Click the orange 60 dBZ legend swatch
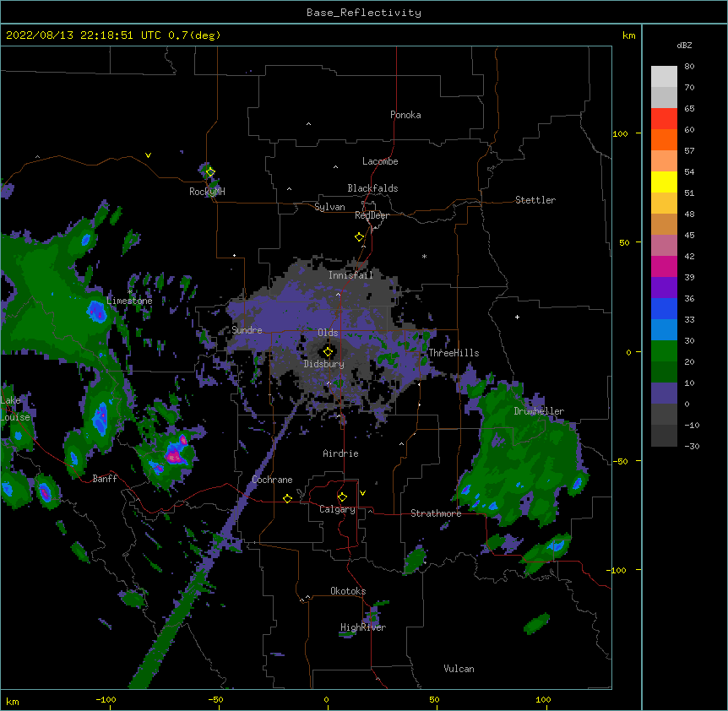This screenshot has height=711, width=728. [x=664, y=139]
